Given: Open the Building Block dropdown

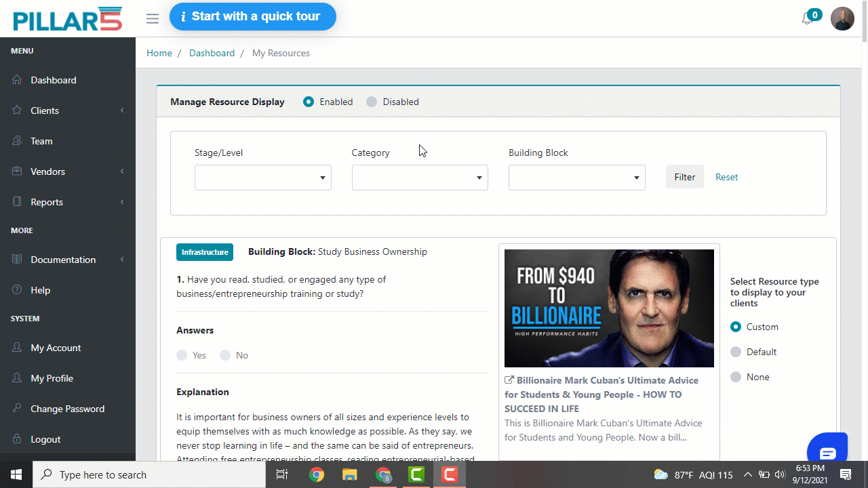Looking at the screenshot, I should (x=577, y=178).
